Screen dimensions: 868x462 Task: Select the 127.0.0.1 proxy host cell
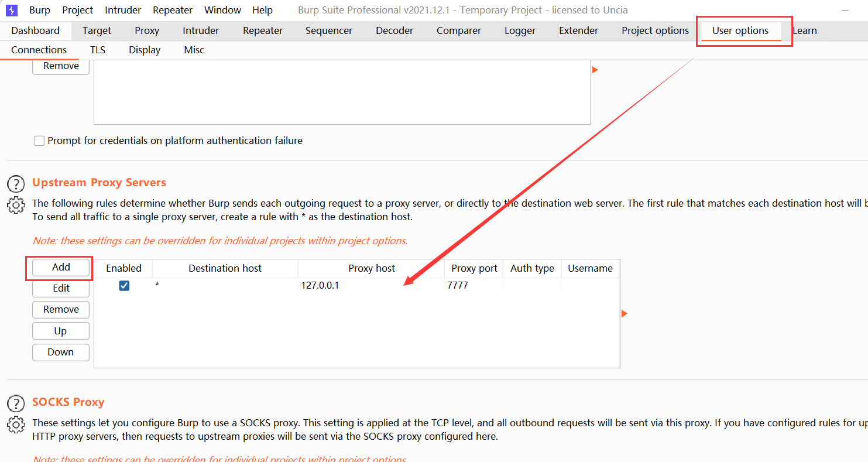point(372,286)
